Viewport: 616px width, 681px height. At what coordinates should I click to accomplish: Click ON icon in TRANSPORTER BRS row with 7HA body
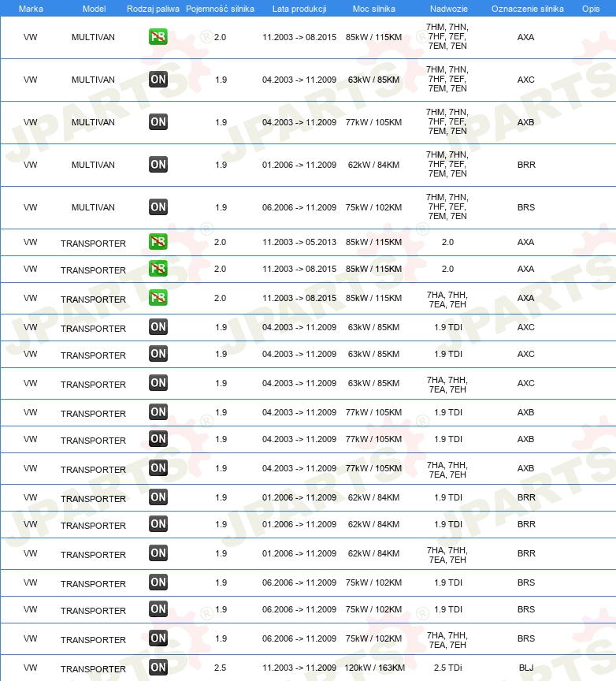pyautogui.click(x=158, y=638)
